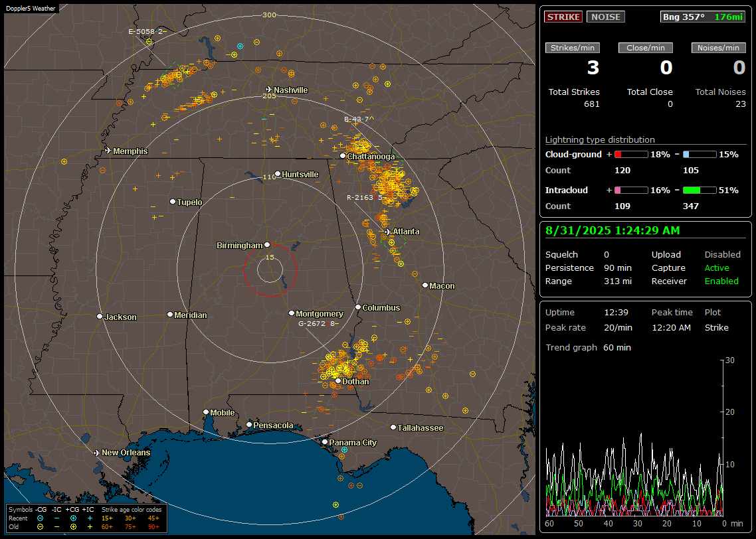This screenshot has height=539, width=756.
Task: Click the Trend graph value 60 min
Action: coord(616,348)
